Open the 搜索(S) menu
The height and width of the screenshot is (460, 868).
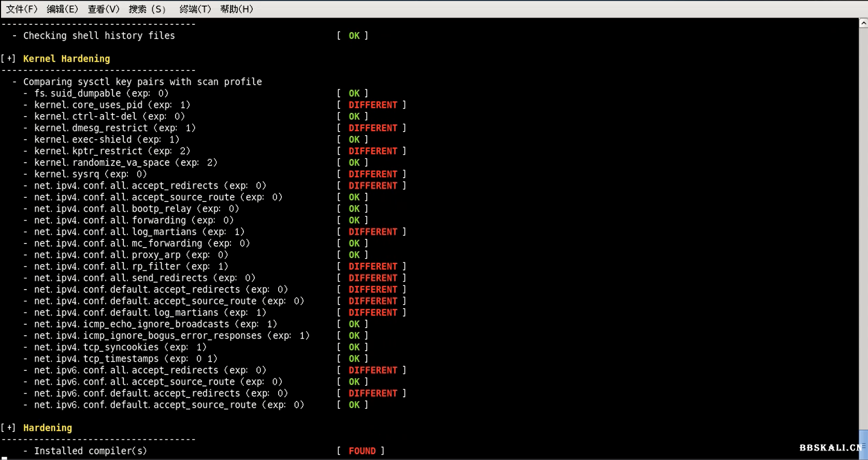point(147,9)
